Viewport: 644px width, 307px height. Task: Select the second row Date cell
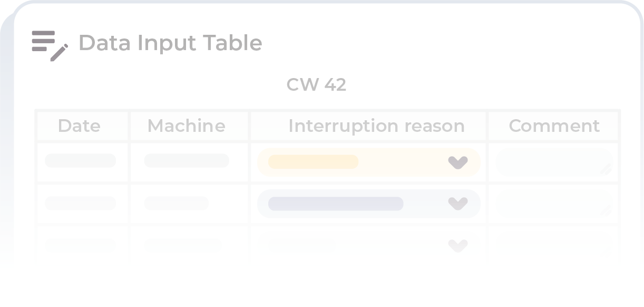click(80, 204)
